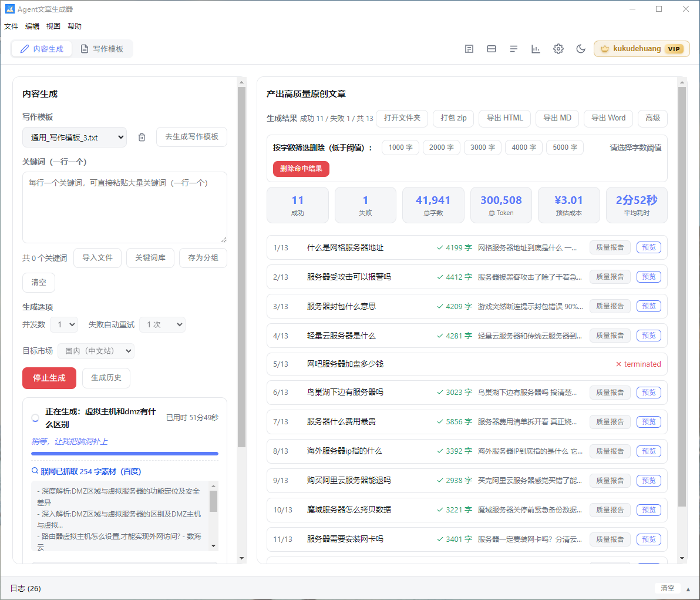Image resolution: width=700 pixels, height=600 pixels.
Task: Open the 帮助 menu
Action: tap(75, 26)
